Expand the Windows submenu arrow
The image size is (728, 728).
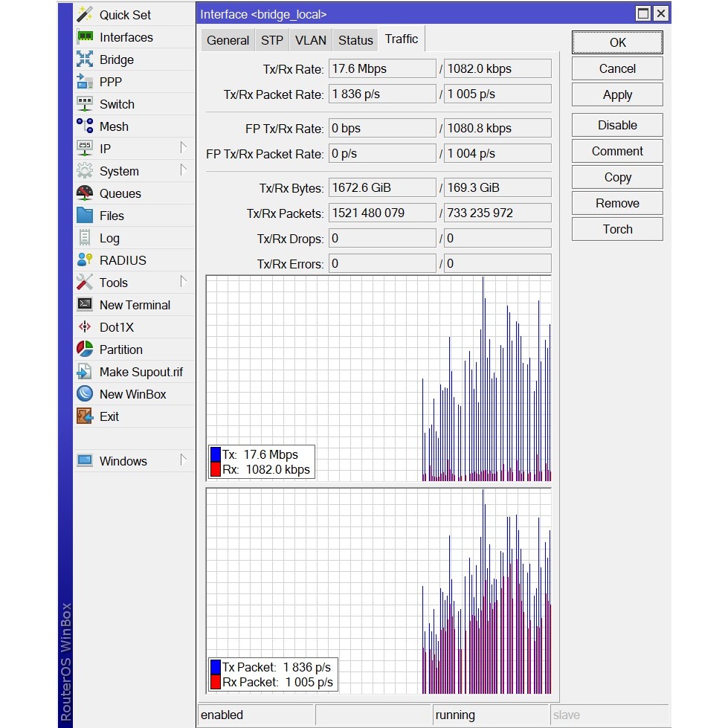pyautogui.click(x=184, y=460)
